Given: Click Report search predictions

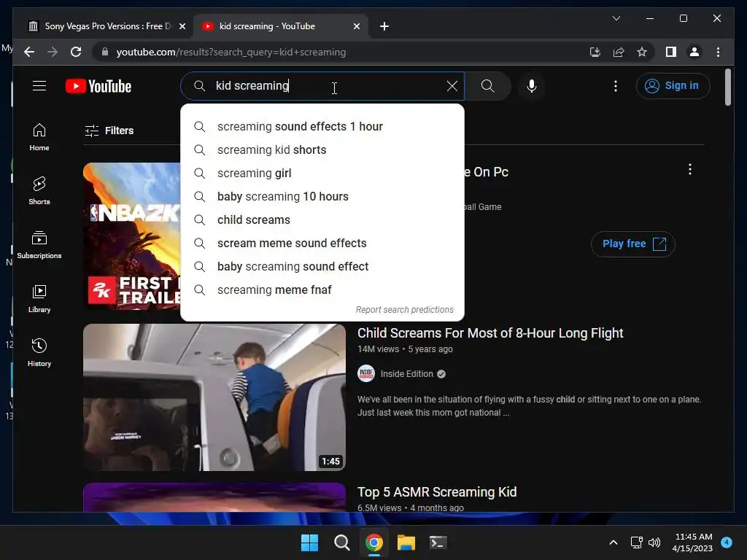Looking at the screenshot, I should pos(404,309).
